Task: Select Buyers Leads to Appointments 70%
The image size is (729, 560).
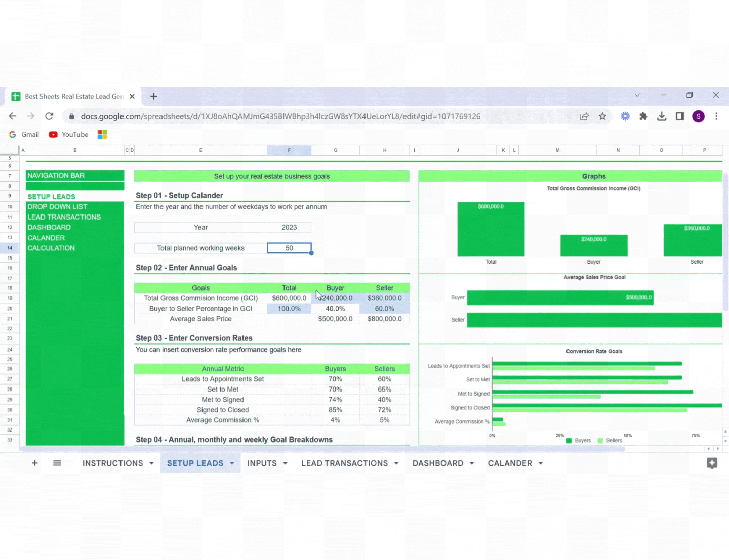Action: tap(335, 379)
